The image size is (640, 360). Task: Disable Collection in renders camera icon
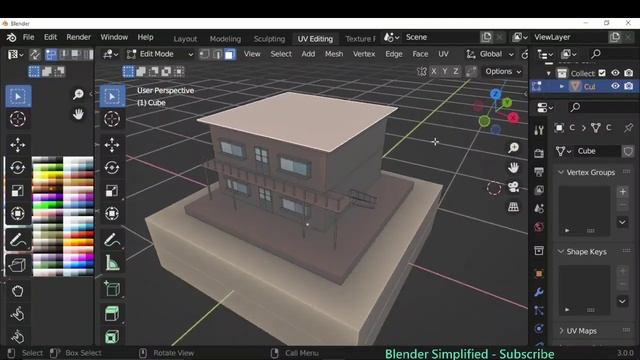629,73
